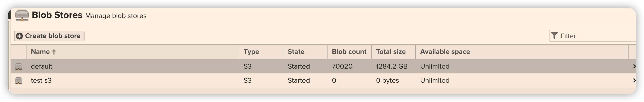Viewport: 644px width, 102px height.
Task: Click the test-s3 blob store row icon
Action: [19, 81]
